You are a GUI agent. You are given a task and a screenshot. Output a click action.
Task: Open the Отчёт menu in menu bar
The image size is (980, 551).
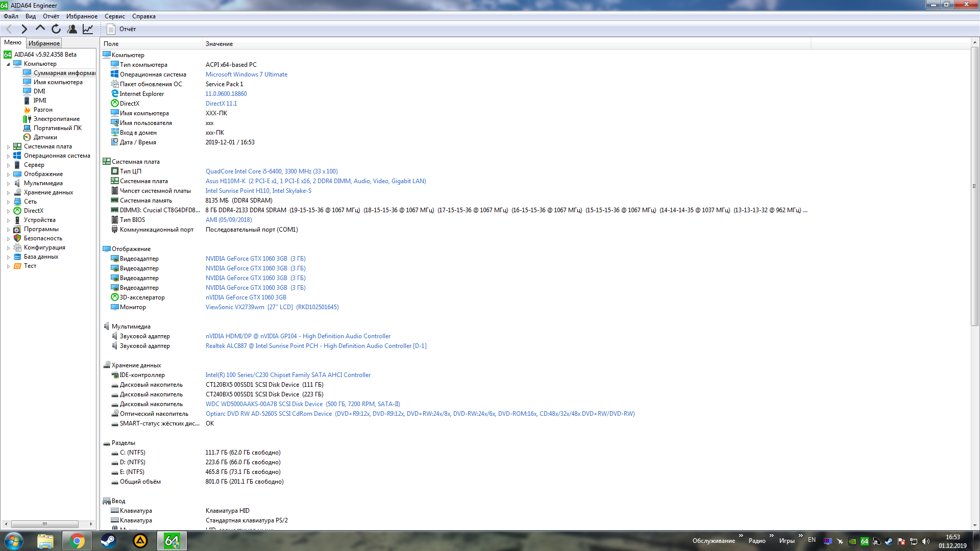click(x=51, y=16)
